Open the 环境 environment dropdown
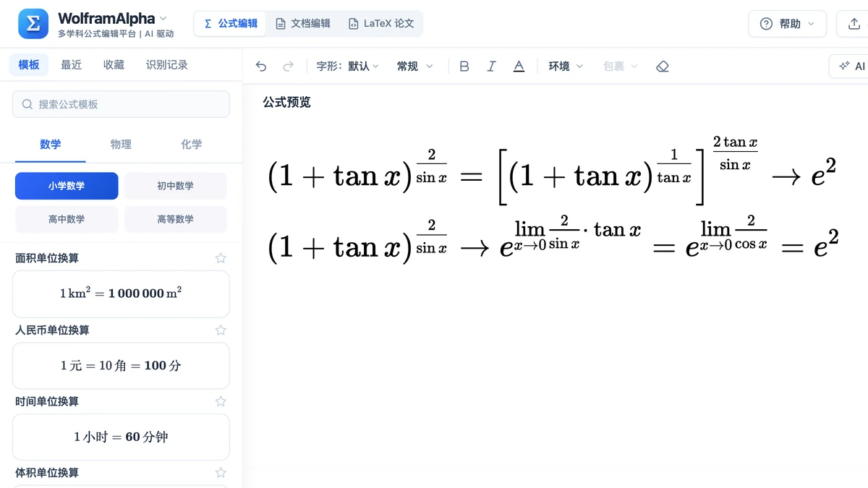Image resolution: width=868 pixels, height=488 pixels. pyautogui.click(x=566, y=67)
